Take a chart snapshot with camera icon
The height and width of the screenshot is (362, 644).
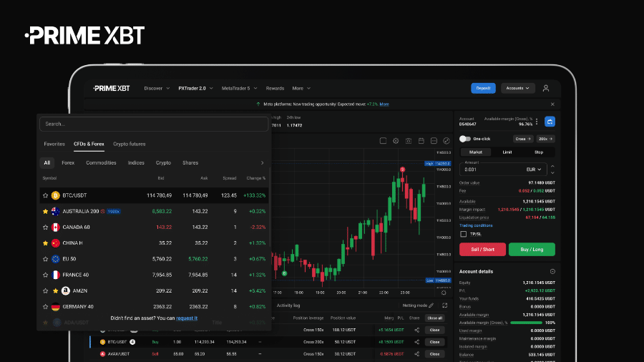(408, 141)
